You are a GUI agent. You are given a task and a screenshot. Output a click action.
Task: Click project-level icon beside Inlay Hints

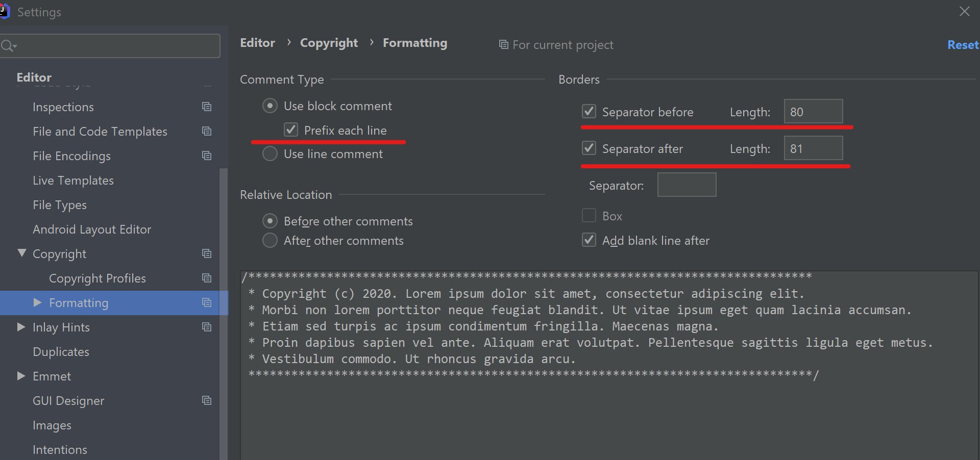[207, 327]
